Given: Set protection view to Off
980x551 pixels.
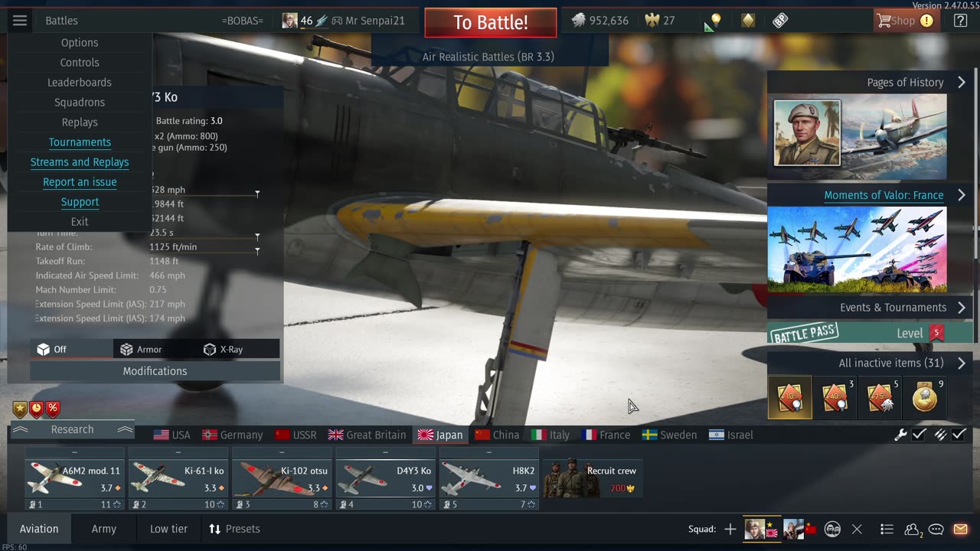Looking at the screenshot, I should coord(70,349).
